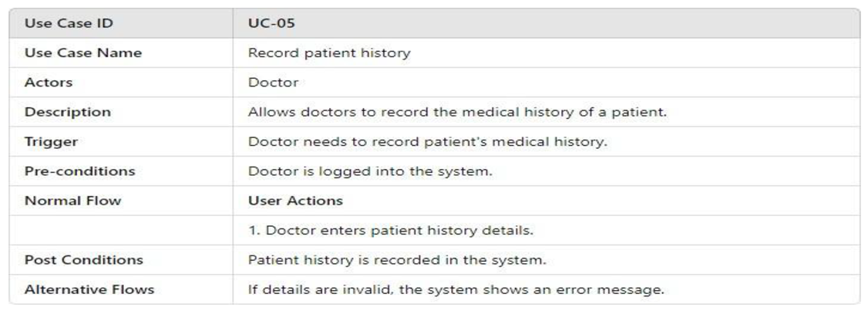Select 'Doctor is logged into the system' cell
868x311 pixels.
(369, 171)
